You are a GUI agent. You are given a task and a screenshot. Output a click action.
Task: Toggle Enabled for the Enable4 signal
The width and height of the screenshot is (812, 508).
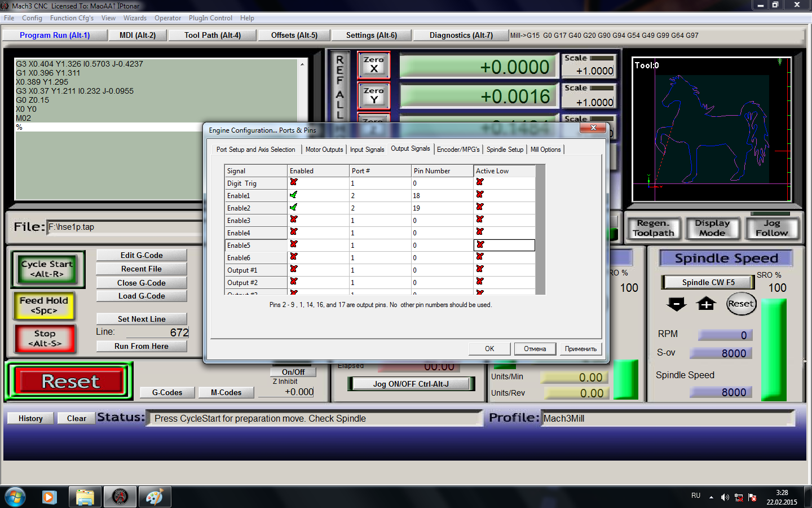tap(294, 232)
